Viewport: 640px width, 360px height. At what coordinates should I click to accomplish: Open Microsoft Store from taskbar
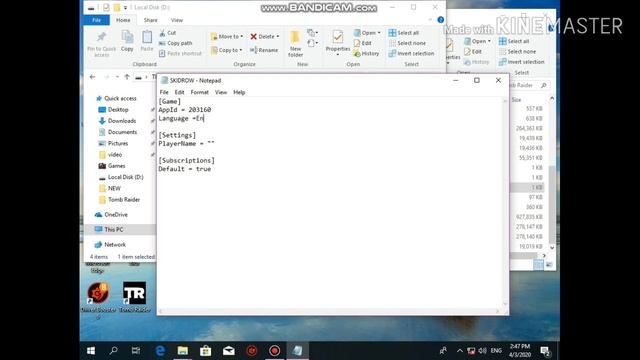pyautogui.click(x=205, y=351)
